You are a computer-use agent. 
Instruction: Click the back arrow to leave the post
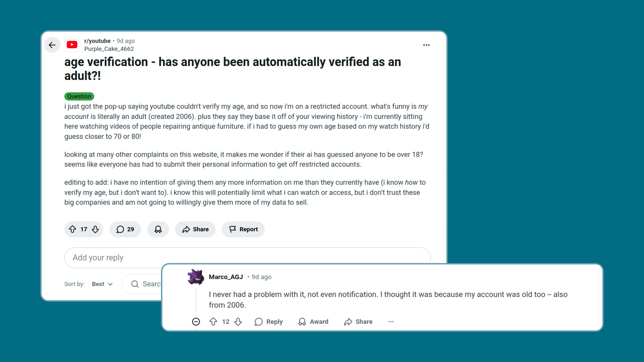click(52, 45)
